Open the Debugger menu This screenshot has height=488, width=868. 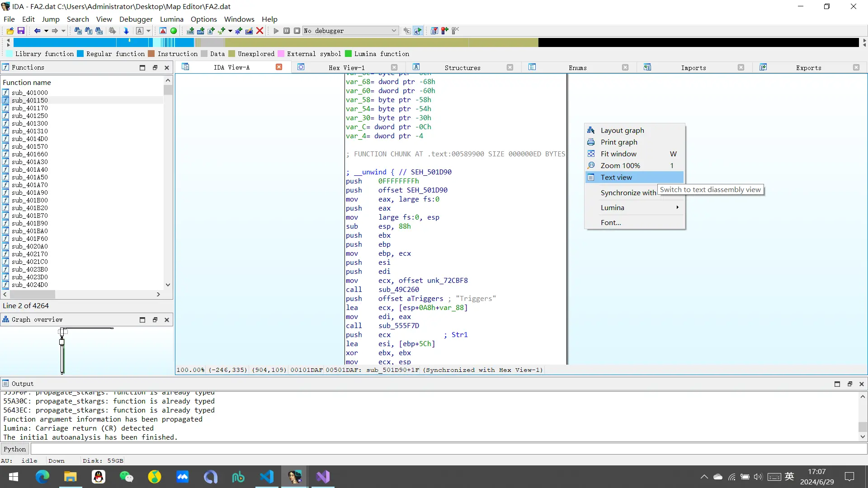click(x=136, y=19)
